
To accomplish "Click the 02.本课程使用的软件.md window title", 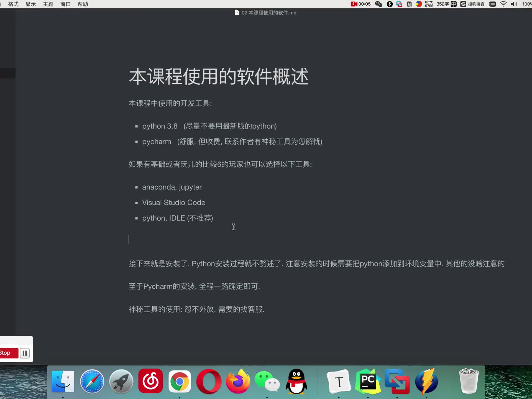I will point(269,13).
